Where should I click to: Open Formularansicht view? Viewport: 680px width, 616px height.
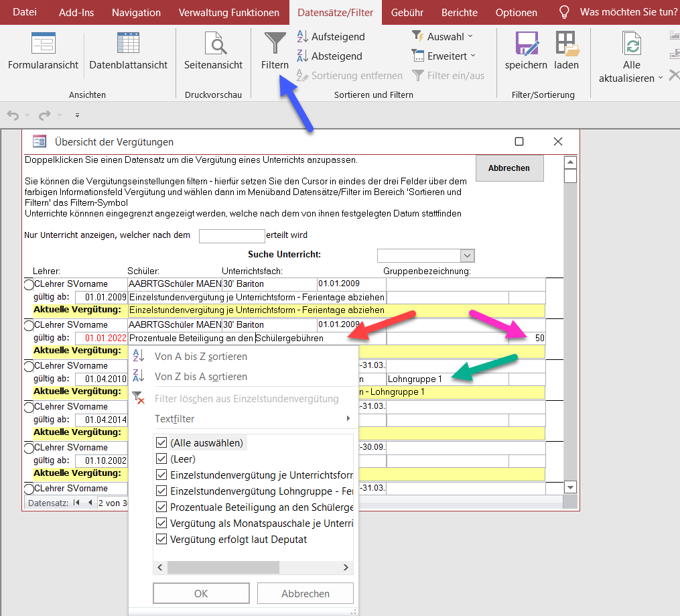coord(43,44)
